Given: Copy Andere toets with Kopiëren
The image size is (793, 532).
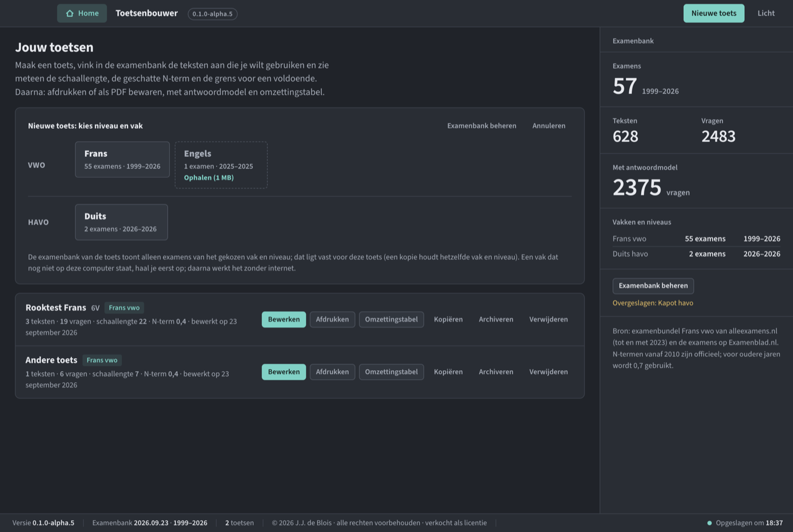Looking at the screenshot, I should pyautogui.click(x=449, y=372).
